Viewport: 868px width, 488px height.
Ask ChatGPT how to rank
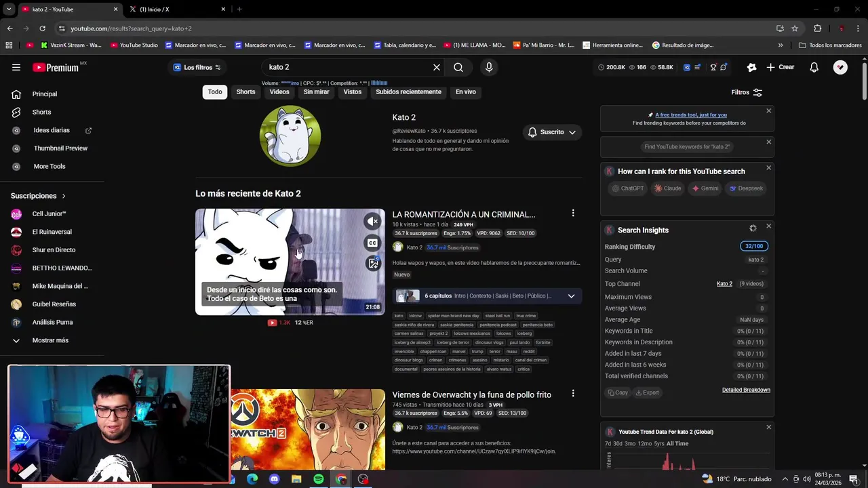click(x=628, y=188)
